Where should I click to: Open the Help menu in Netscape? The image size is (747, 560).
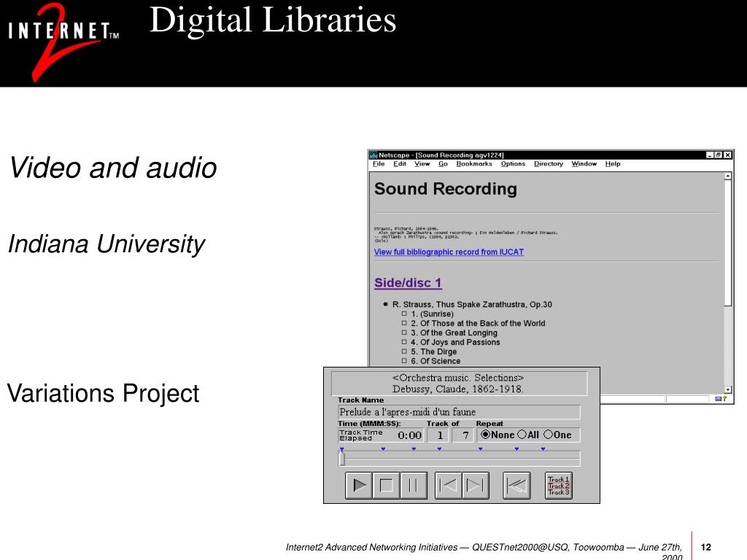[613, 164]
